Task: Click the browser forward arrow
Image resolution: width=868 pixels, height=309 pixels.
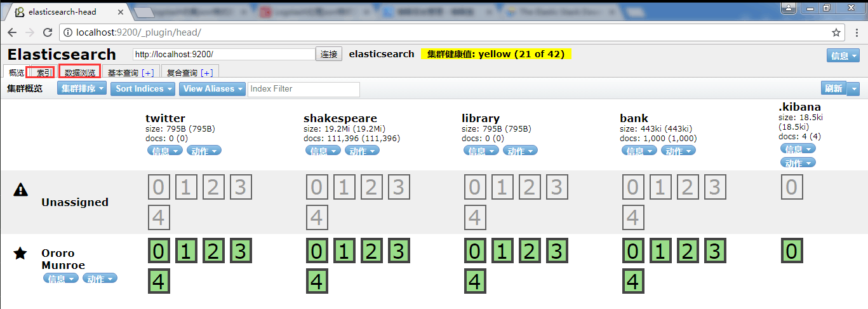Action: tap(30, 32)
